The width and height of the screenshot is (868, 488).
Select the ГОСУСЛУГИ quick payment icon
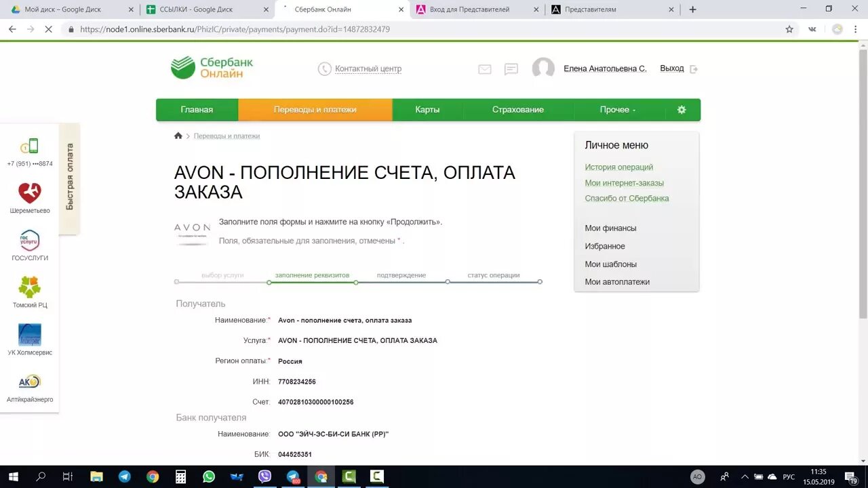coord(30,240)
